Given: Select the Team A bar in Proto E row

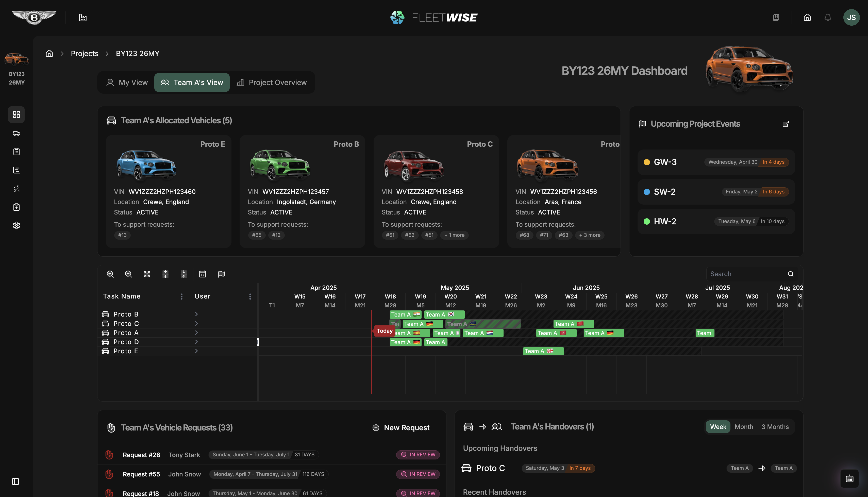Looking at the screenshot, I should (x=543, y=351).
